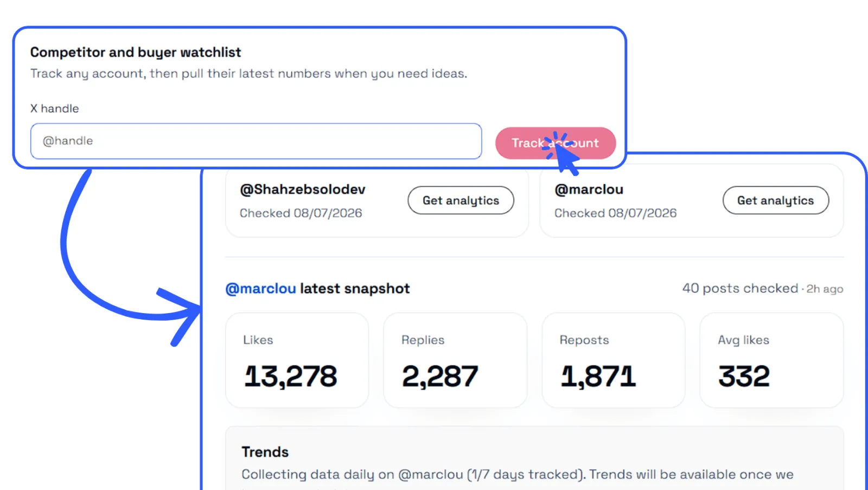Get analytics for @marclou
The image size is (868, 490).
pyautogui.click(x=775, y=200)
